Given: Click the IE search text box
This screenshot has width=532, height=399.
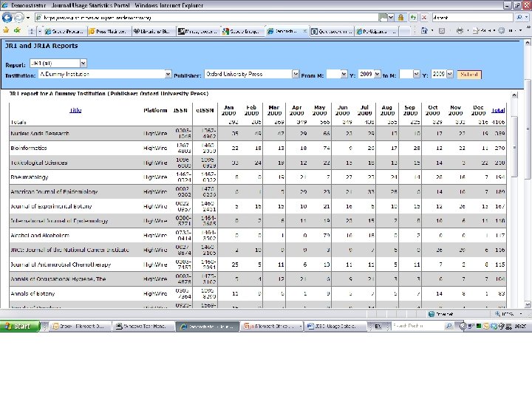Looking at the screenshot, I should coord(472,17).
